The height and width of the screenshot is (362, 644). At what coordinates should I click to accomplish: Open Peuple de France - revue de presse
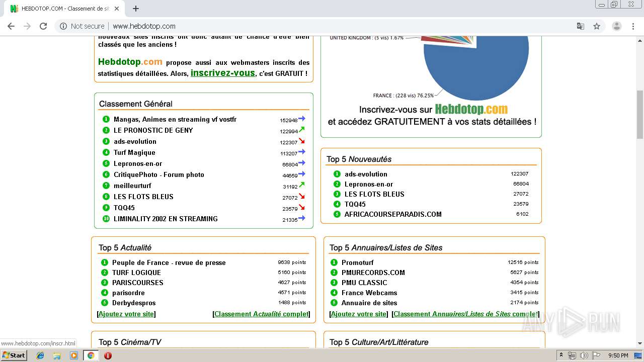[x=169, y=262]
